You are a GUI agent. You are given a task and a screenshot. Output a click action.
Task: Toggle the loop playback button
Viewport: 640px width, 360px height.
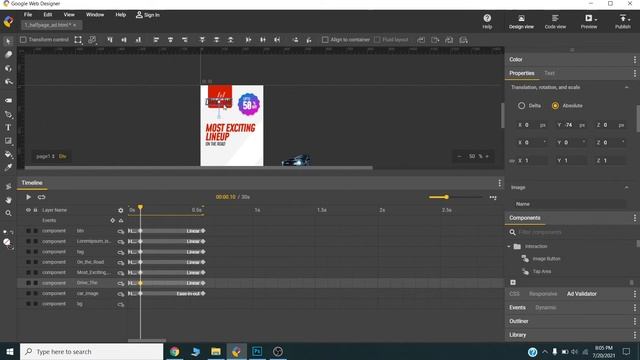(41, 197)
